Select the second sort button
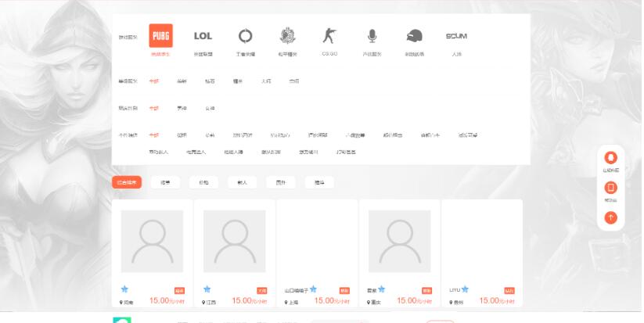This screenshot has width=644, height=323. [x=165, y=182]
